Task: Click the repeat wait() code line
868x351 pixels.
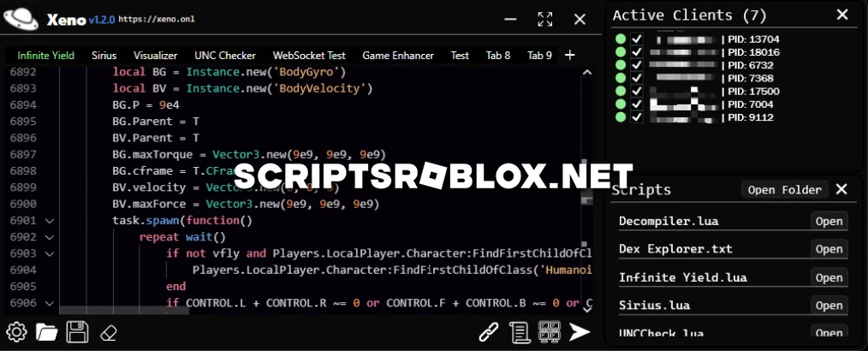Action: coord(182,237)
